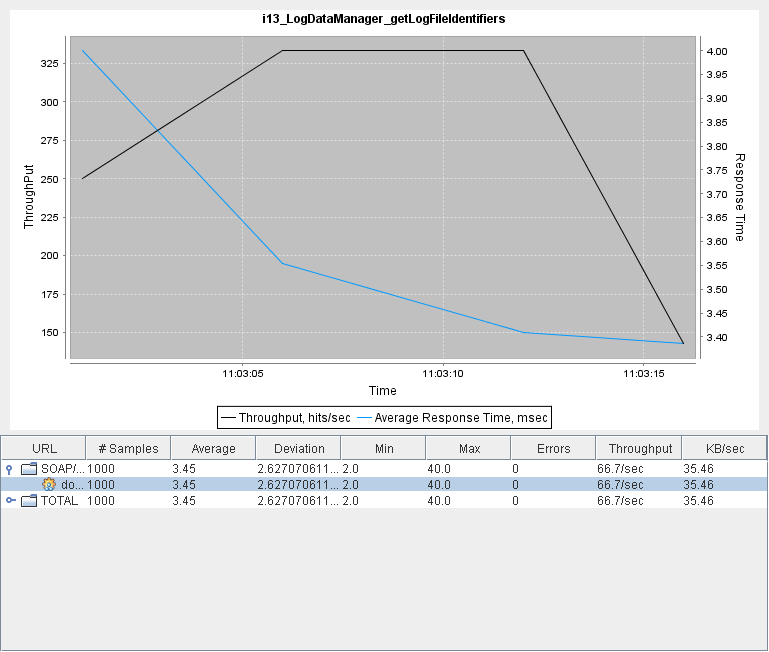The width and height of the screenshot is (769, 652).
Task: Click the black Throughput legend line swatch
Action: pos(228,418)
